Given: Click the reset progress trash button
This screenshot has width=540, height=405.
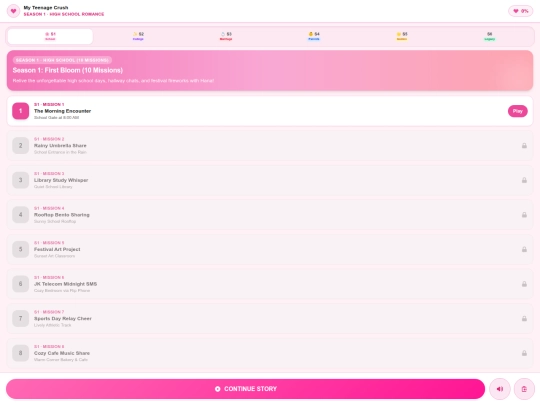Looking at the screenshot, I should coord(524,389).
